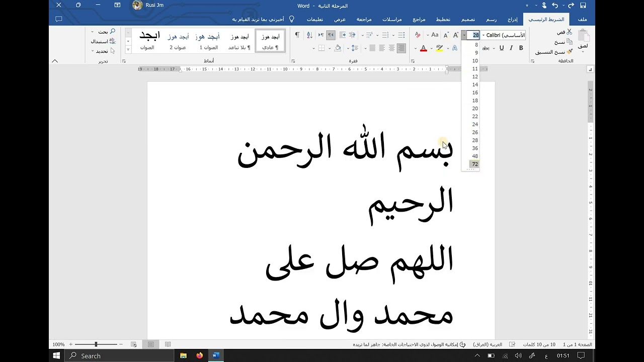Apply the yellow text highlight color
This screenshot has width=644, height=362.
[x=439, y=48]
